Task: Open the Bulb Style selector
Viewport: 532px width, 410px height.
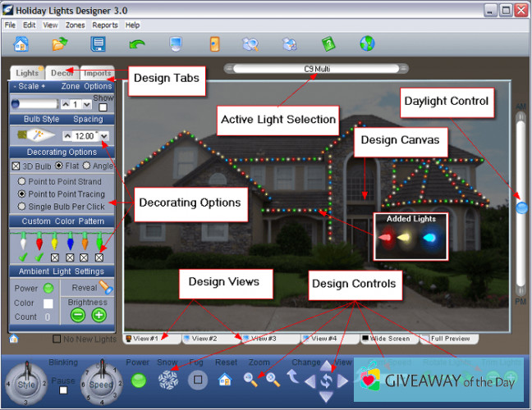Action: tap(33, 134)
